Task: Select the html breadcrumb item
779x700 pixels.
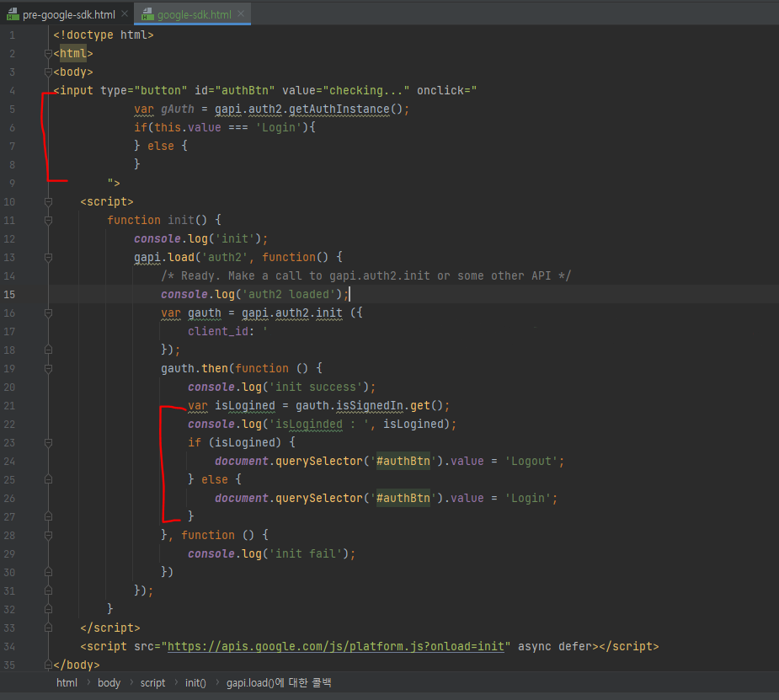Action: pyautogui.click(x=67, y=682)
